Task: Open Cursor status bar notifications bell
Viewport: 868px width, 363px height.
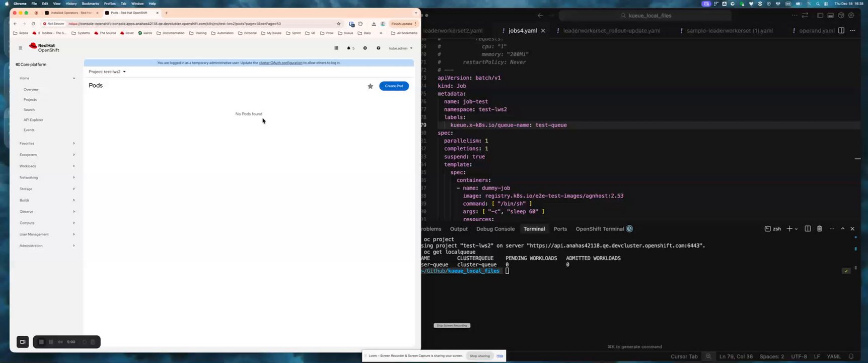Action: [x=851, y=356]
